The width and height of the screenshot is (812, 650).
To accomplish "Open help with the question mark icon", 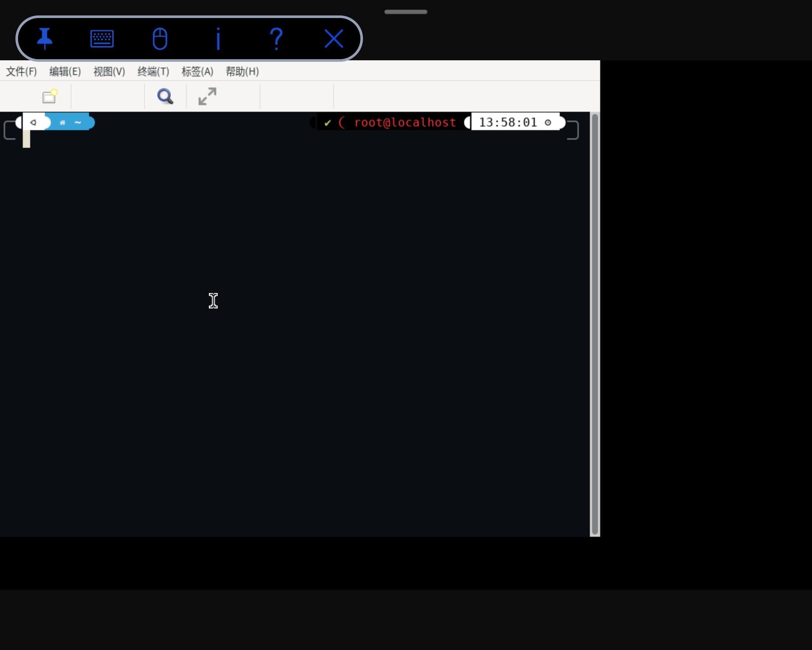I will click(x=277, y=38).
